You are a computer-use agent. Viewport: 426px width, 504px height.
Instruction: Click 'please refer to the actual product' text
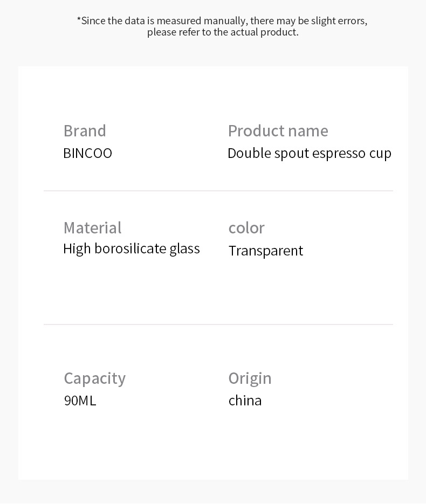(x=223, y=32)
